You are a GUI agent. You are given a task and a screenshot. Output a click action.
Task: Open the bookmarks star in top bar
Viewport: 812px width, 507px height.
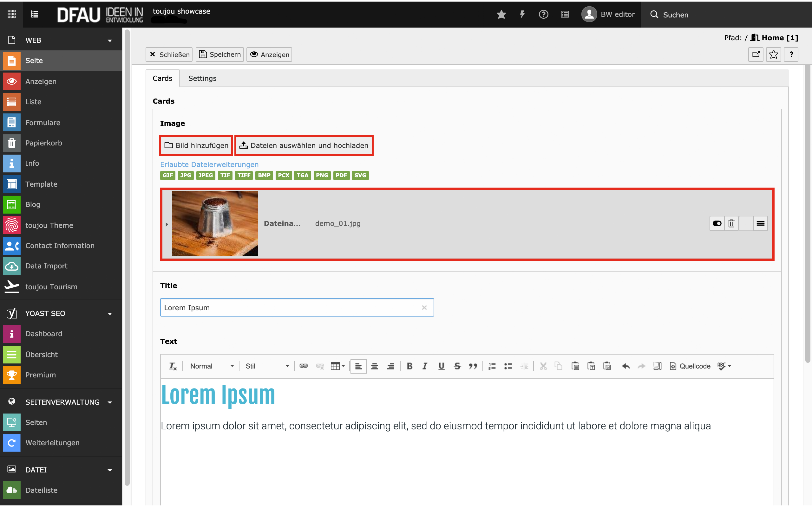[x=501, y=15]
